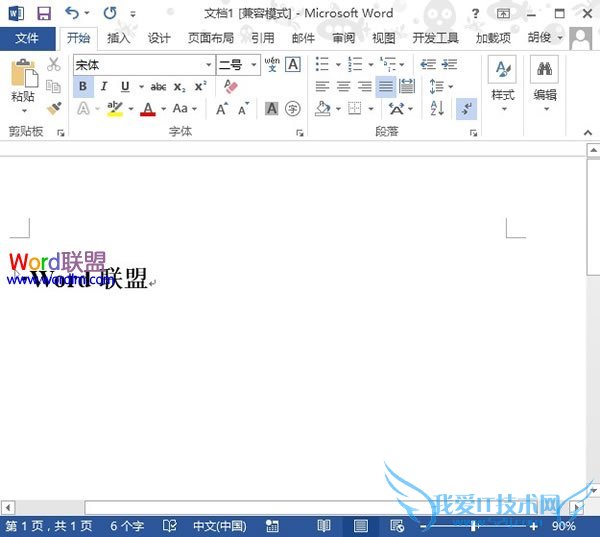Viewport: 600px width, 537px height.
Task: Decrease paragraph indent
Action: [428, 64]
